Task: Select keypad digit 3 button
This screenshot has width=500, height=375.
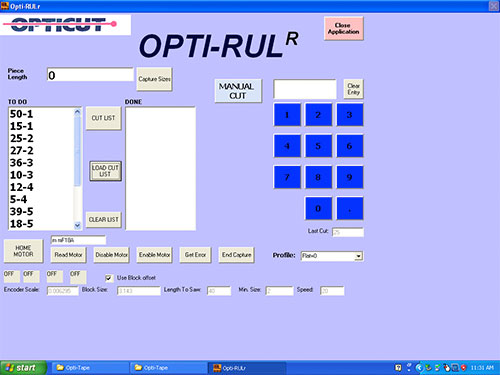Action: 350,115
